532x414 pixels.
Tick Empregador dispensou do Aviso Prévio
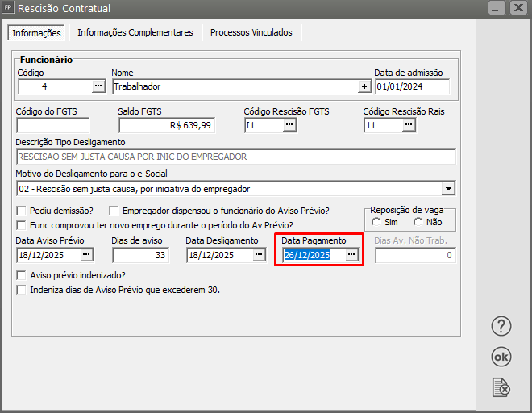pos(114,211)
